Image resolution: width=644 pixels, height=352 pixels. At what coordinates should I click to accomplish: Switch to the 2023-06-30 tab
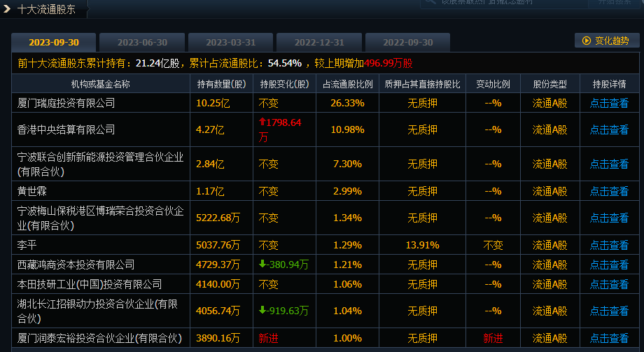(x=142, y=42)
